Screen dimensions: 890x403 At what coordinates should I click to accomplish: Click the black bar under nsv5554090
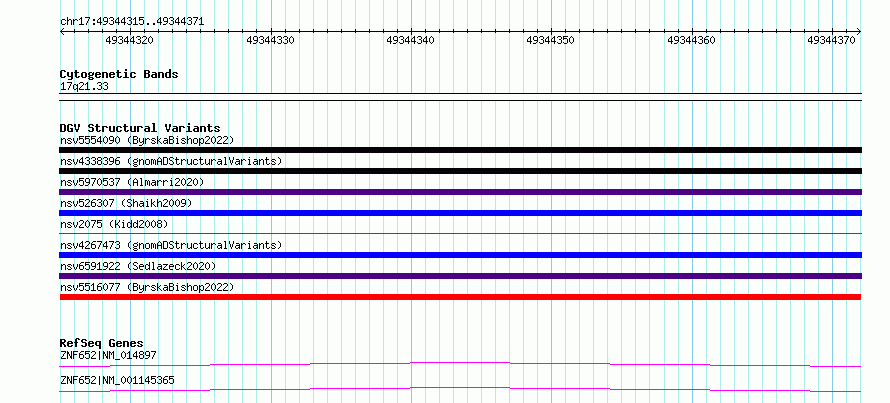pyautogui.click(x=460, y=150)
